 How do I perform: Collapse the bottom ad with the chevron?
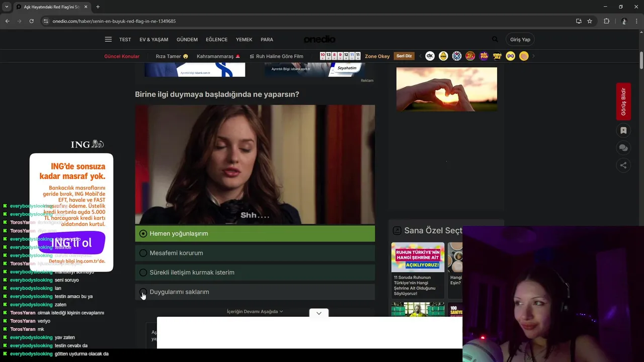point(319,313)
